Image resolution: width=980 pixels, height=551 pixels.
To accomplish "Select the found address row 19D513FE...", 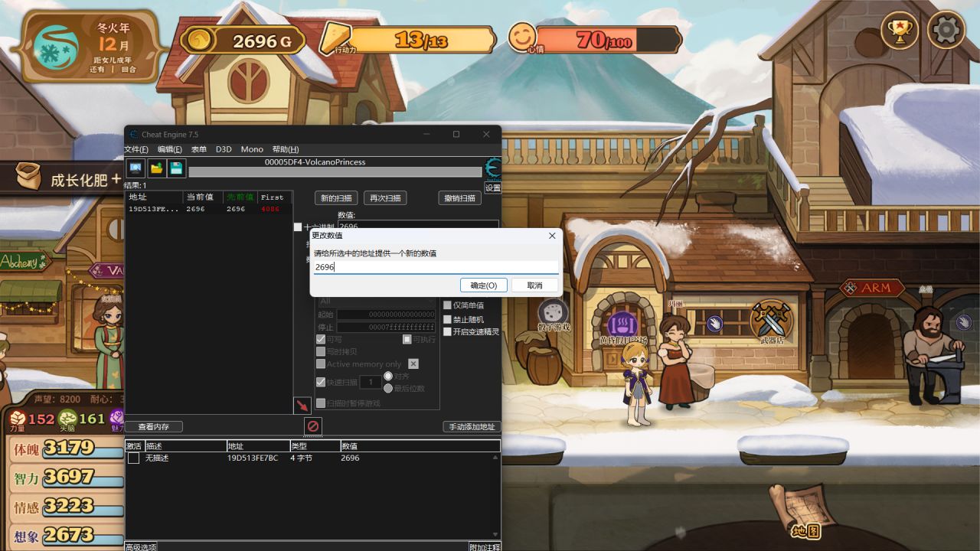I will pyautogui.click(x=208, y=209).
